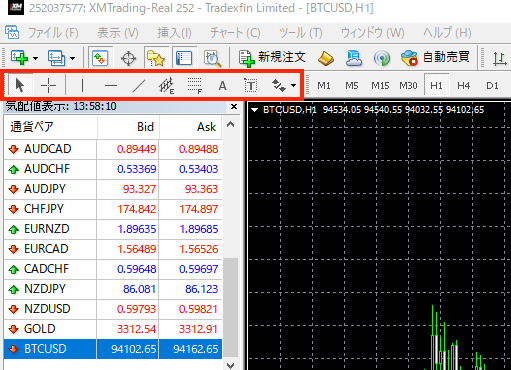Close the 気配値表示 Market Watch panel

234,107
